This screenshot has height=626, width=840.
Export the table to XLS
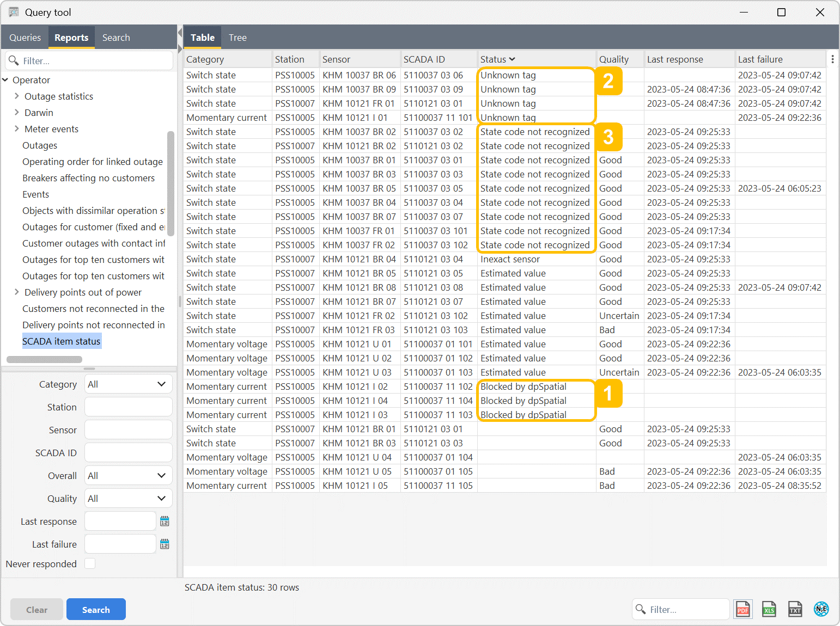tap(769, 609)
